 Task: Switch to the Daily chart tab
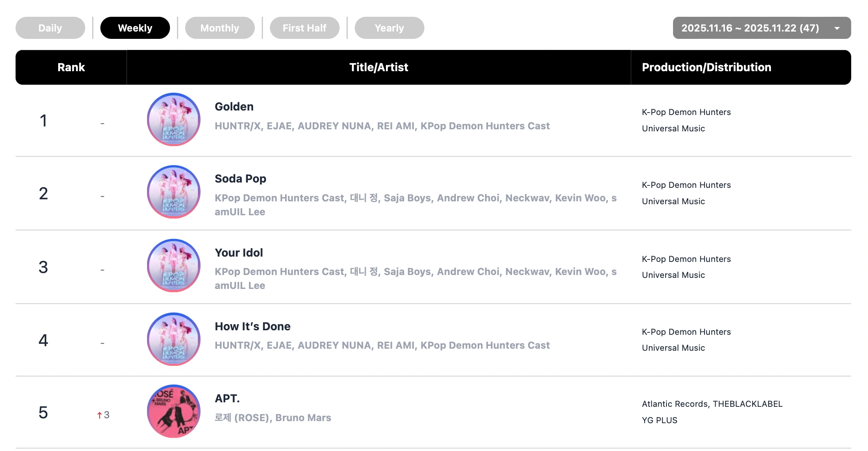[x=50, y=28]
